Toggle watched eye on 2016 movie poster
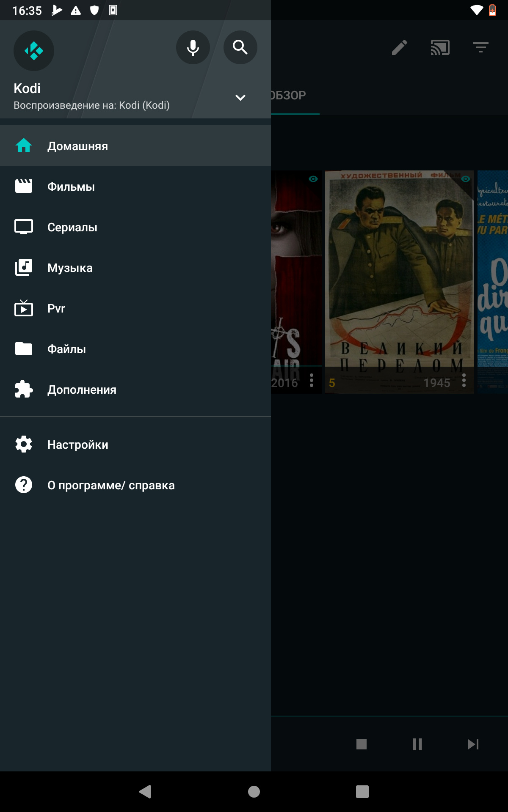This screenshot has height=812, width=508. click(313, 179)
